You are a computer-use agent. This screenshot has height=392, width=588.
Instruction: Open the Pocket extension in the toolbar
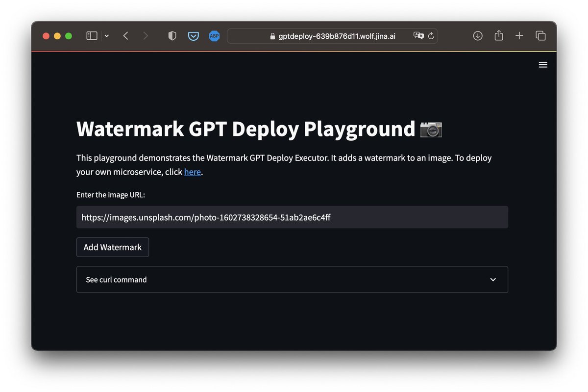194,35
